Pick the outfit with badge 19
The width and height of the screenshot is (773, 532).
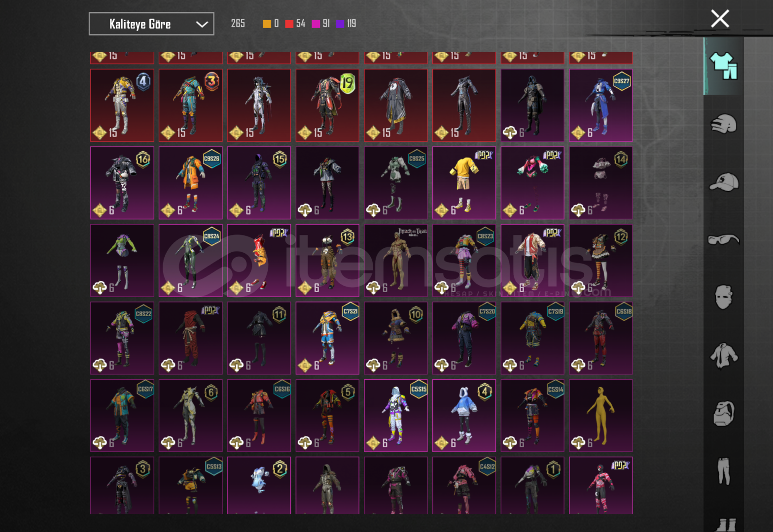(327, 105)
